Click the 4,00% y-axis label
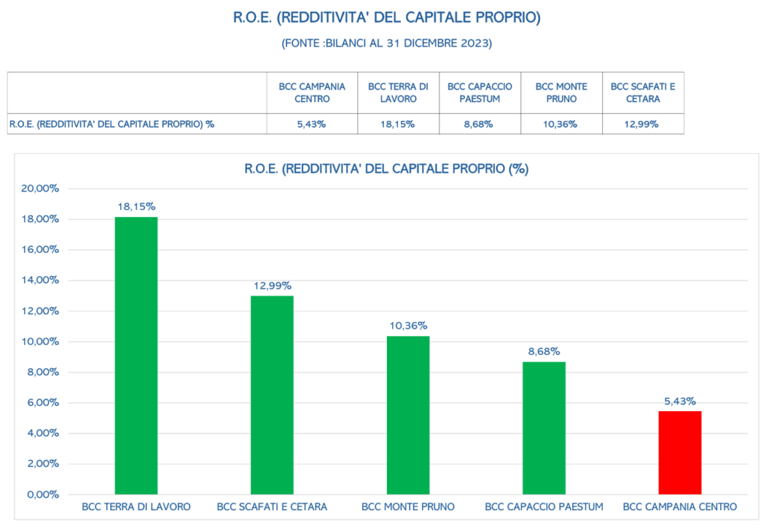The width and height of the screenshot is (769, 532). (43, 433)
